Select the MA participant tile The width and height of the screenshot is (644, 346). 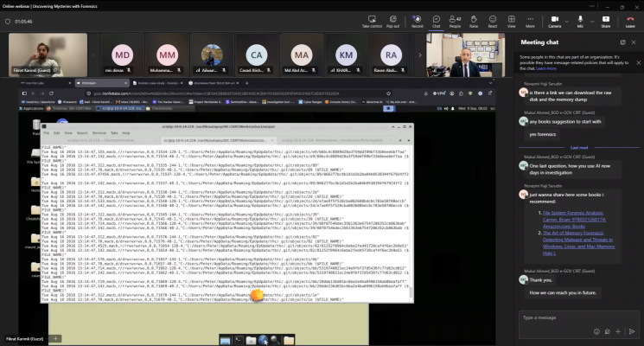pos(302,55)
